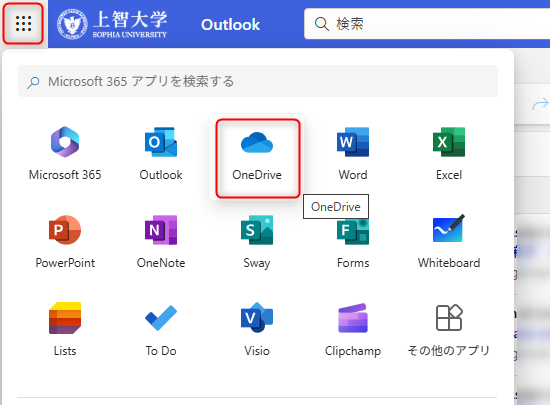Click the magnifier icon in app search field
The image size is (550, 405).
tap(33, 82)
